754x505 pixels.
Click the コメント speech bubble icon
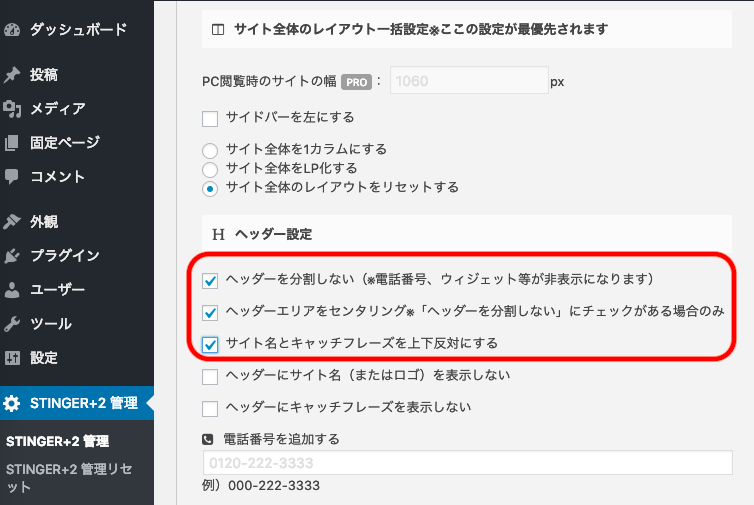pos(12,177)
